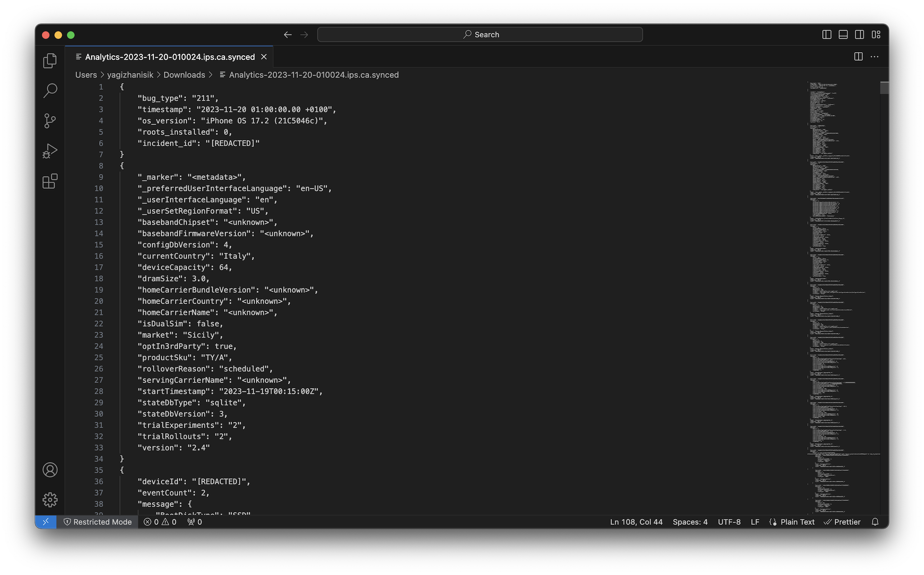Open the Source Control view
Image resolution: width=924 pixels, height=575 pixels.
point(50,120)
